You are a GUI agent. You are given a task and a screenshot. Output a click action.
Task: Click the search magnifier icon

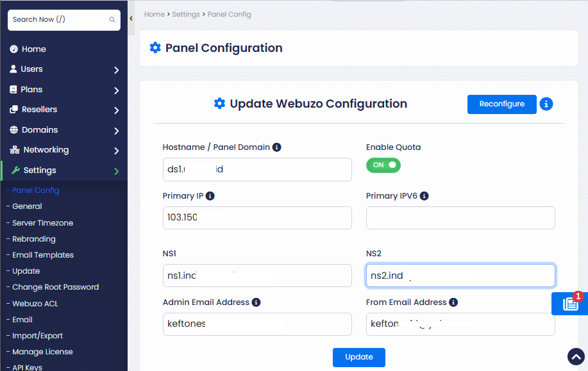click(x=112, y=20)
